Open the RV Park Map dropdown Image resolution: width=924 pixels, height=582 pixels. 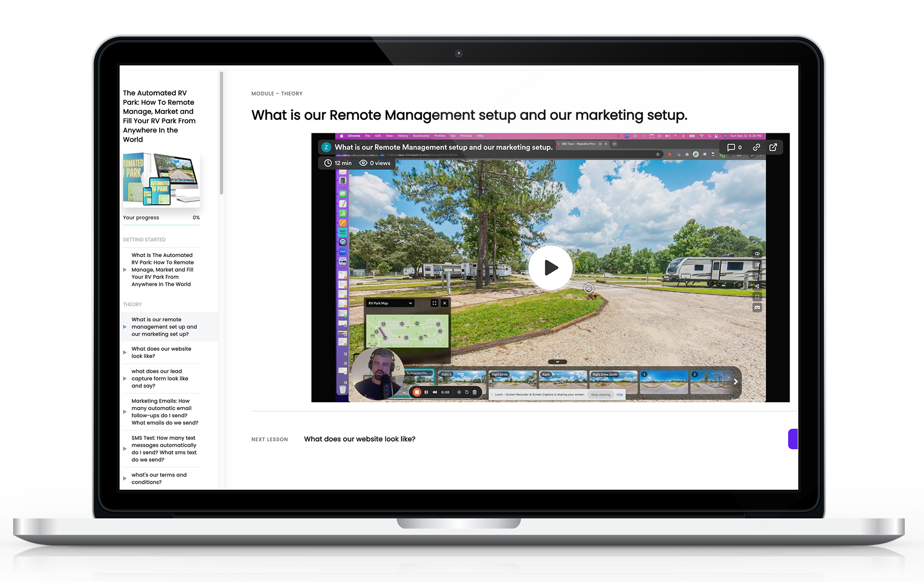(390, 303)
